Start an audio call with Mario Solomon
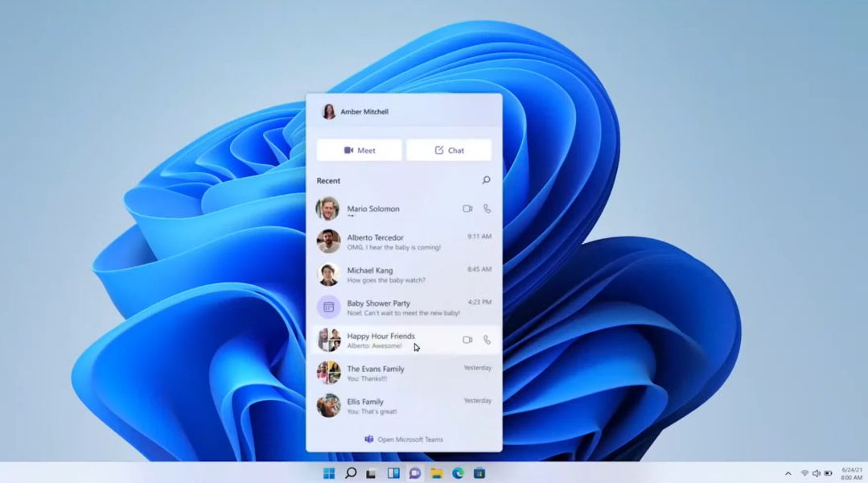The image size is (868, 483). pyautogui.click(x=487, y=208)
